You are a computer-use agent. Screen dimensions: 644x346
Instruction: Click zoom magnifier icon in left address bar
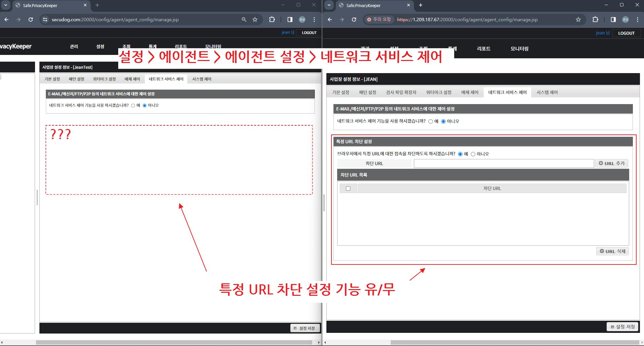(244, 20)
